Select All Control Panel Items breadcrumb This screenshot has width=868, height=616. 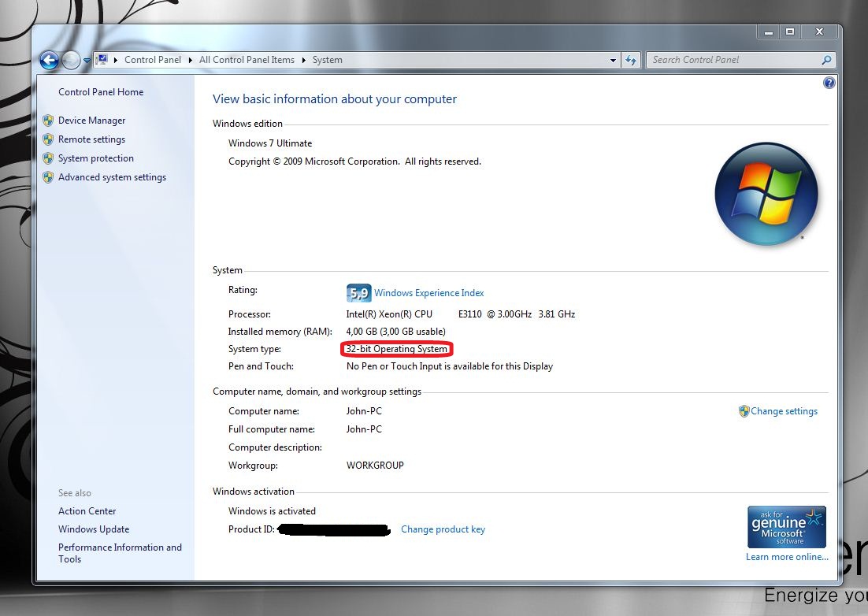[247, 60]
